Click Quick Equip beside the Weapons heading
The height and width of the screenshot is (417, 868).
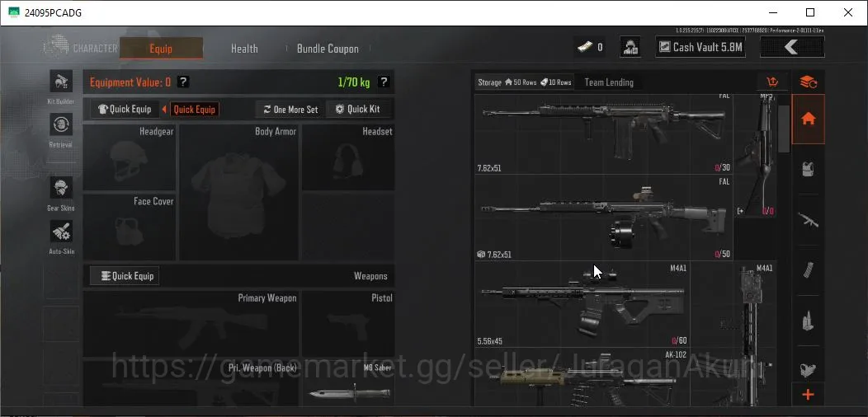[x=125, y=276]
